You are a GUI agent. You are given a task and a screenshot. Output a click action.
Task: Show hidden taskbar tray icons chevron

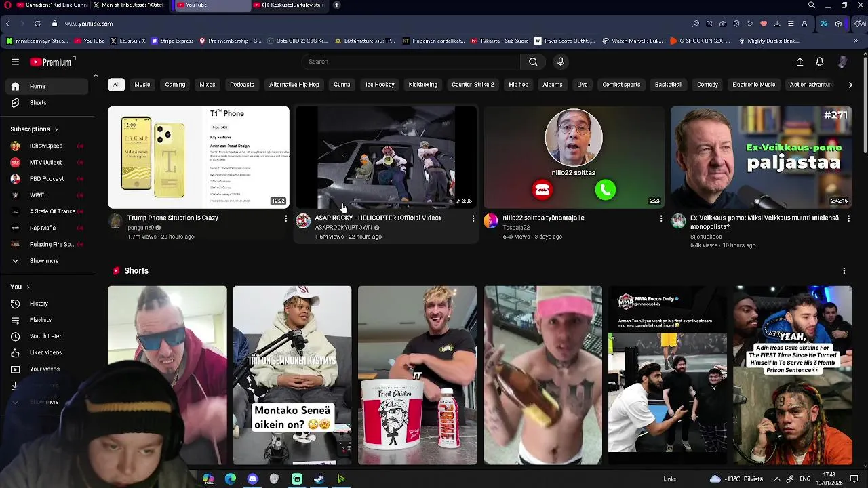[777, 479]
